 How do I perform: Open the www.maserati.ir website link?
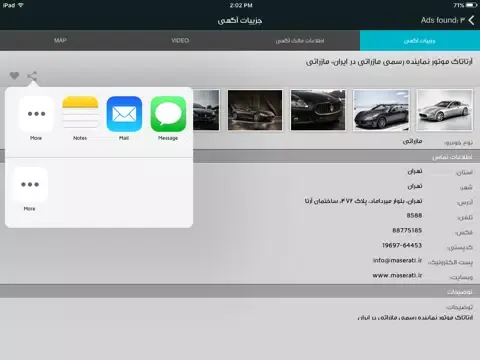tap(397, 275)
